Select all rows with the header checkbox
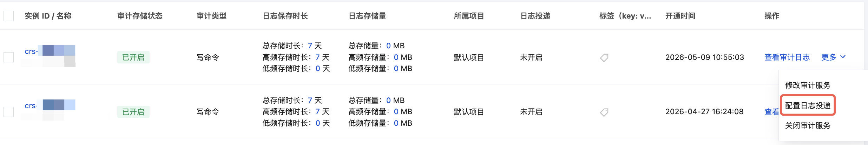This screenshot has height=145, width=868. (8, 16)
